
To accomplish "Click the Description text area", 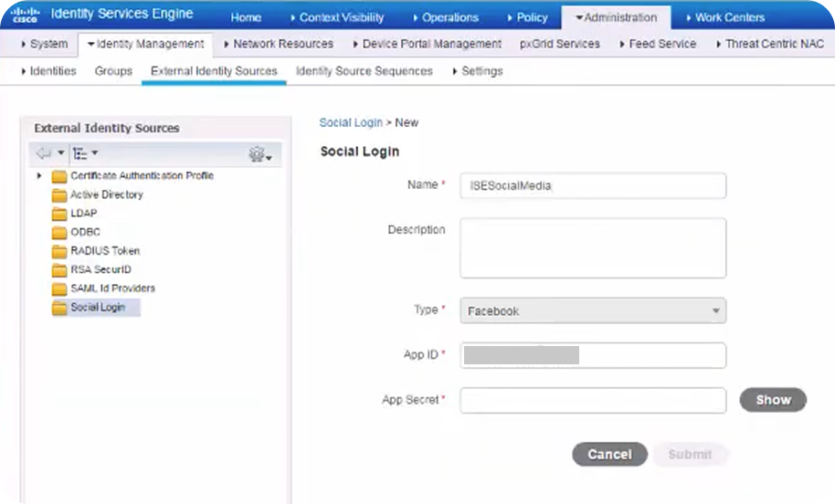I will click(593, 247).
